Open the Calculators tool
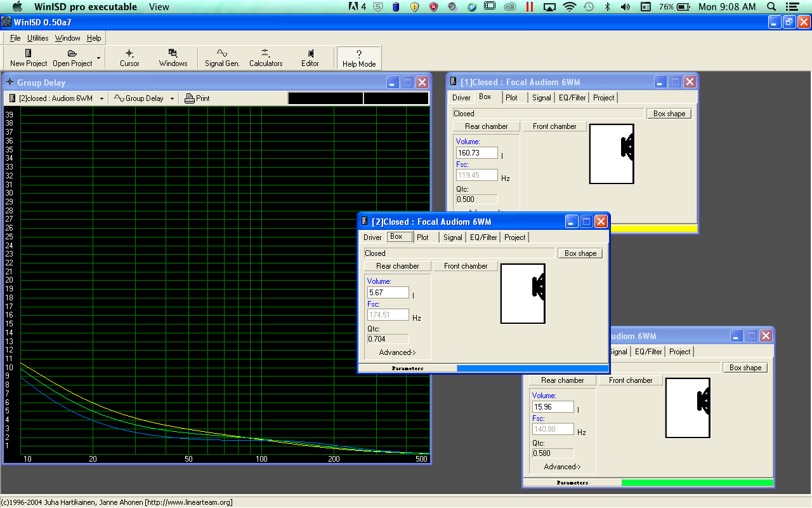This screenshot has height=508, width=812. point(266,58)
